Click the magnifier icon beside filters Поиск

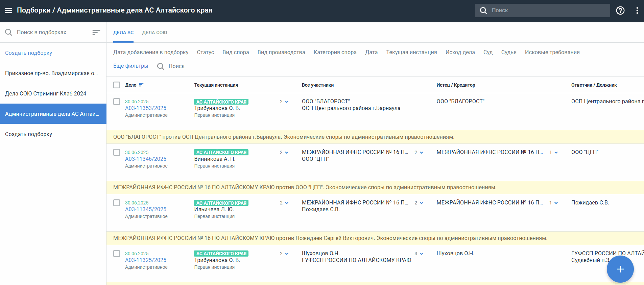(x=161, y=66)
